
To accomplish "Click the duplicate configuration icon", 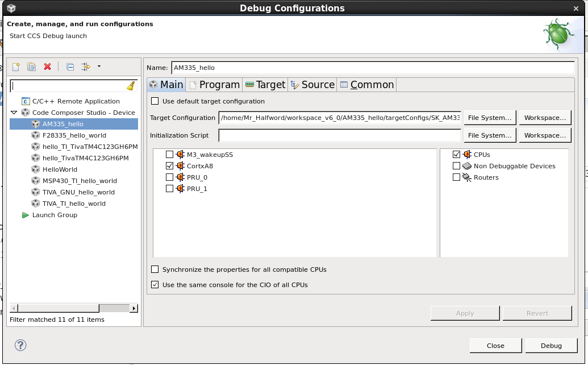I will (x=32, y=67).
